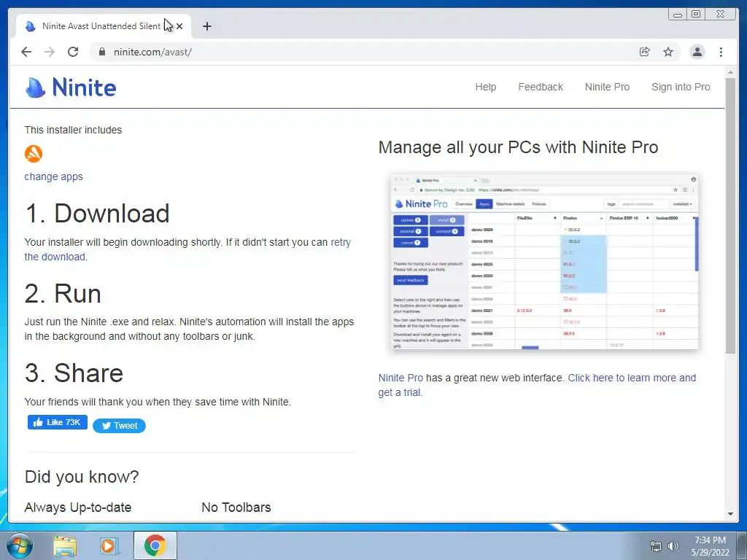Open the Feedback link
747x560 pixels.
541,87
